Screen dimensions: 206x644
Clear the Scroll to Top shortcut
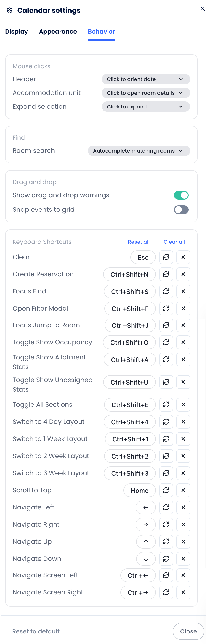[x=183, y=490]
